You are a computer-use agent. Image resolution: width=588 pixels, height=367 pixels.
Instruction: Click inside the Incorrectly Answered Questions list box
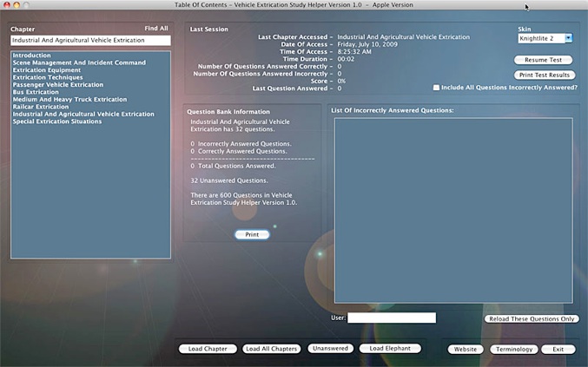point(453,211)
